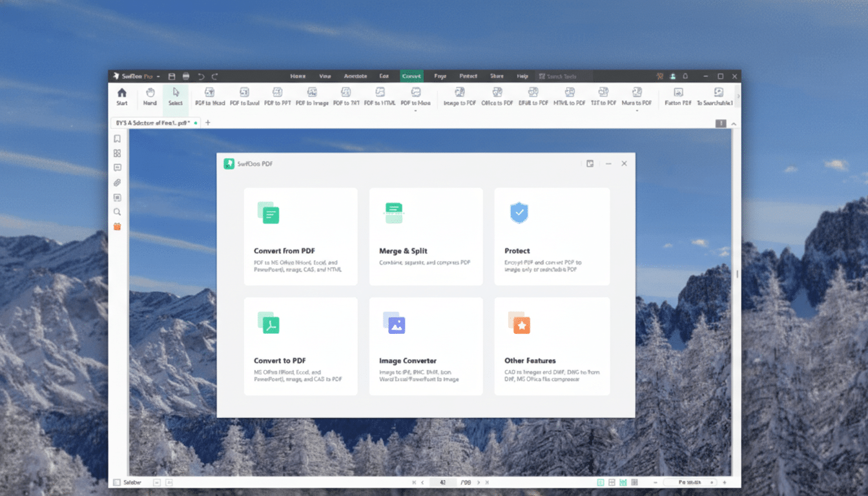Toggle the Sidebar checkbox in status bar

click(118, 482)
